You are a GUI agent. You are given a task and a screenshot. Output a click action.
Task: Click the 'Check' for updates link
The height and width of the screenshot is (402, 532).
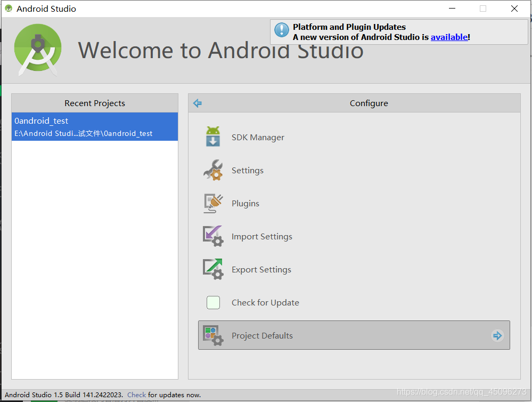136,395
